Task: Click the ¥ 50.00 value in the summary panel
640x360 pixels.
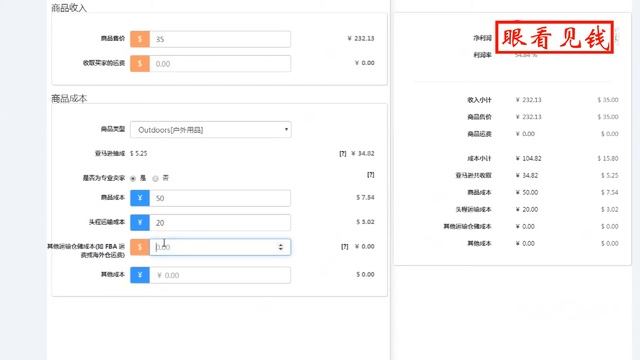Action: click(527, 192)
